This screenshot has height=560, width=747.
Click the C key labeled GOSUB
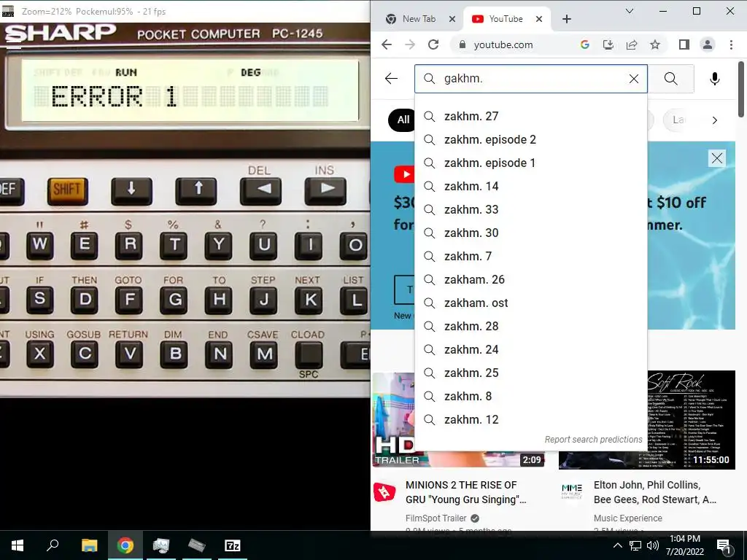(85, 354)
